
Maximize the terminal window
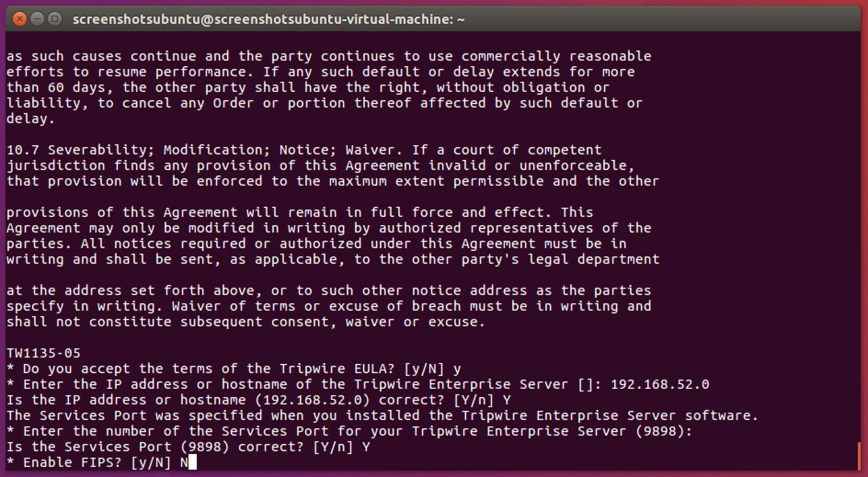55,19
